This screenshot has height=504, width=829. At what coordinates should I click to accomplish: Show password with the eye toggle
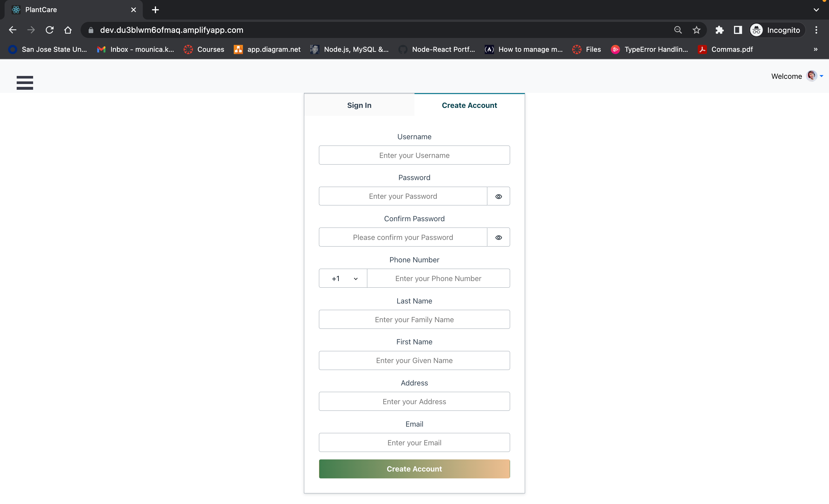(498, 196)
